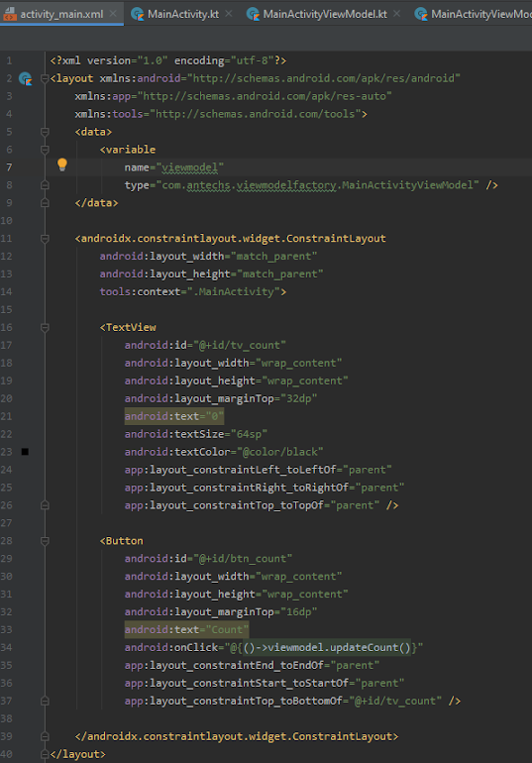Screen dimensions: 532x763
Task: Click the name="viewmodel" attribute
Action: point(174,167)
